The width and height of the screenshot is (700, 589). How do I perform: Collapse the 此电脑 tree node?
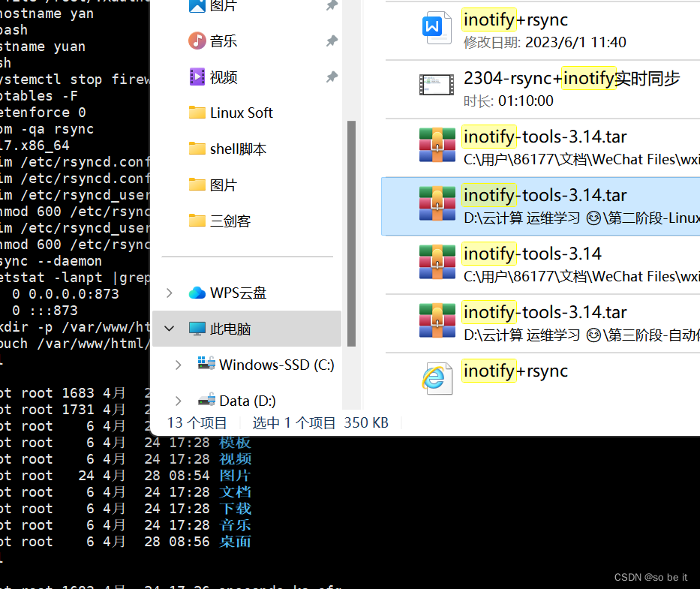coord(169,328)
